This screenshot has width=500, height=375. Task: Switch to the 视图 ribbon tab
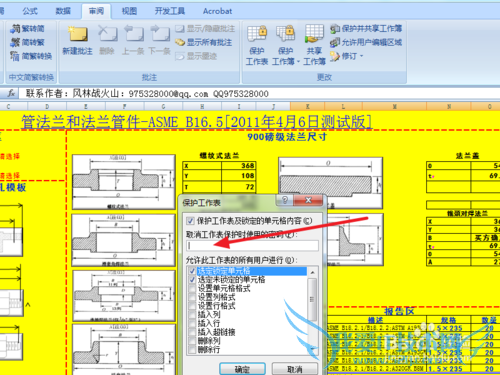pyautogui.click(x=129, y=11)
